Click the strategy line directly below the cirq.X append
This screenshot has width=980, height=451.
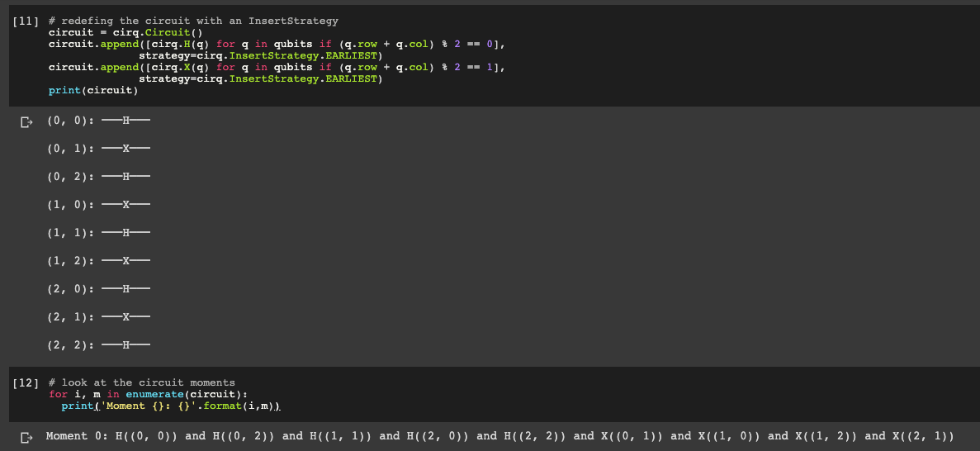point(260,78)
